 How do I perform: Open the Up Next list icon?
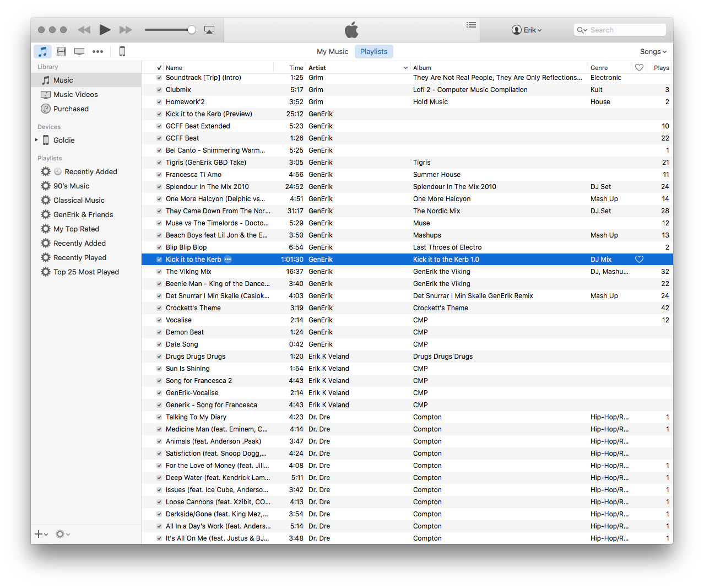pos(471,25)
